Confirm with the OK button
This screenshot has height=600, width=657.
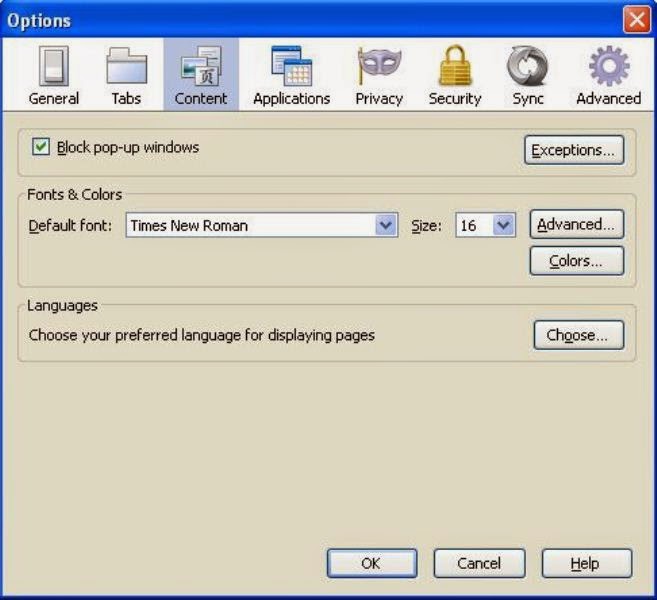pos(372,563)
